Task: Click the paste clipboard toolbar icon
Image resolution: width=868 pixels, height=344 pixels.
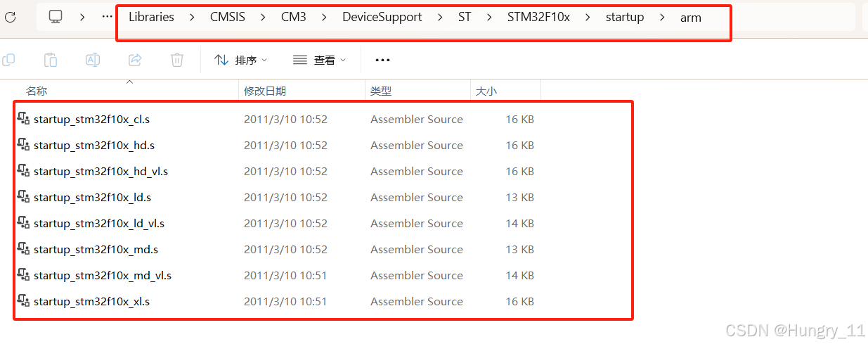Action: pyautogui.click(x=51, y=60)
